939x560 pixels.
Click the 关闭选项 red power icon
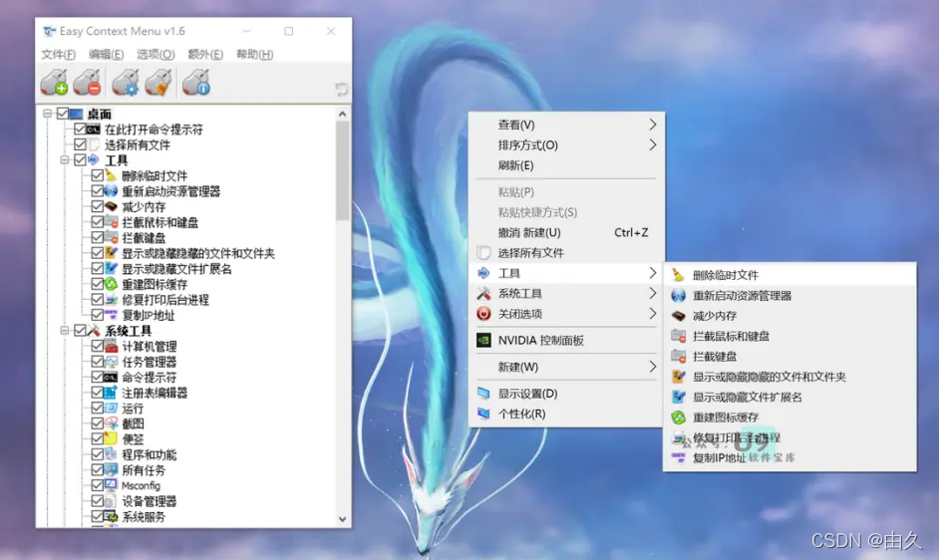tap(483, 313)
